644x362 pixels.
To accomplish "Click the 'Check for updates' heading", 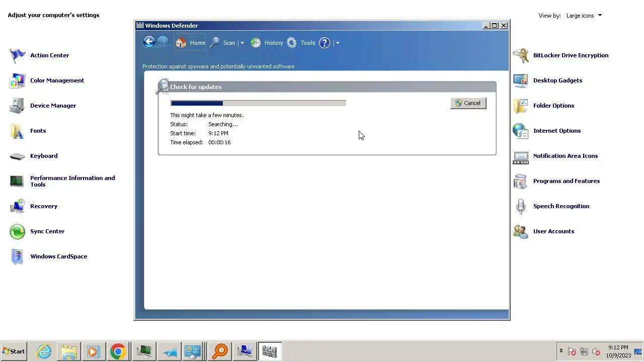I will tap(196, 87).
